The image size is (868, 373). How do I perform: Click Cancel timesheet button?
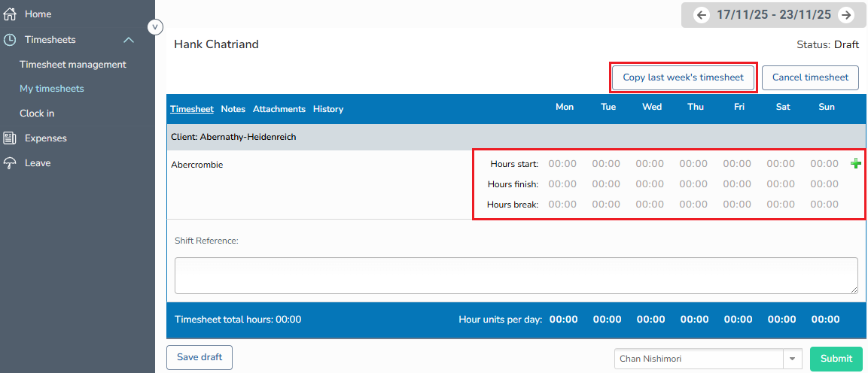coord(811,77)
